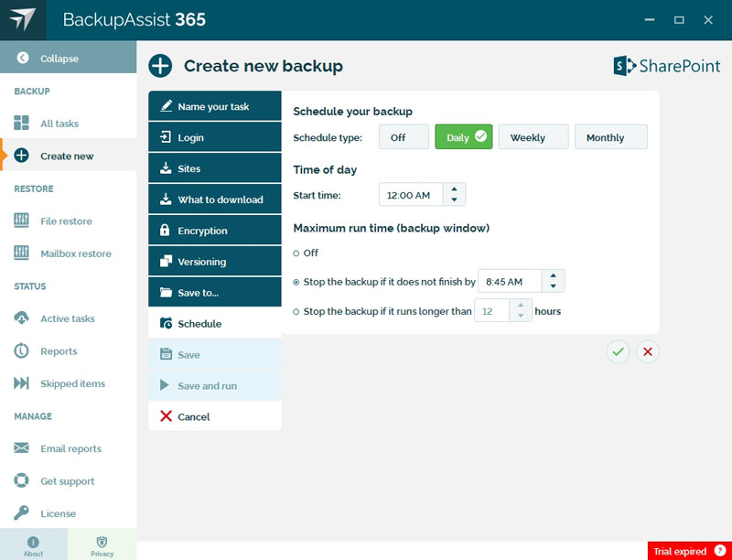Select 'Stop the backup if it runs longer than' radio
The height and width of the screenshot is (560, 732).
296,311
